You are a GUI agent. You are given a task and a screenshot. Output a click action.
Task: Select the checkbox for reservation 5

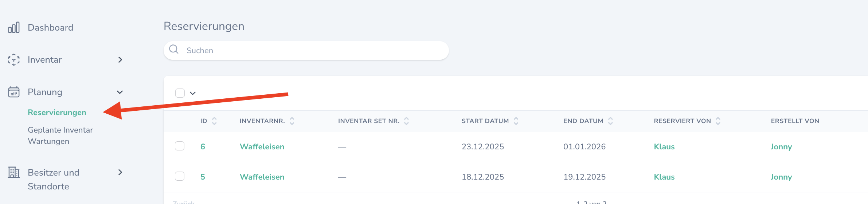[x=180, y=176]
